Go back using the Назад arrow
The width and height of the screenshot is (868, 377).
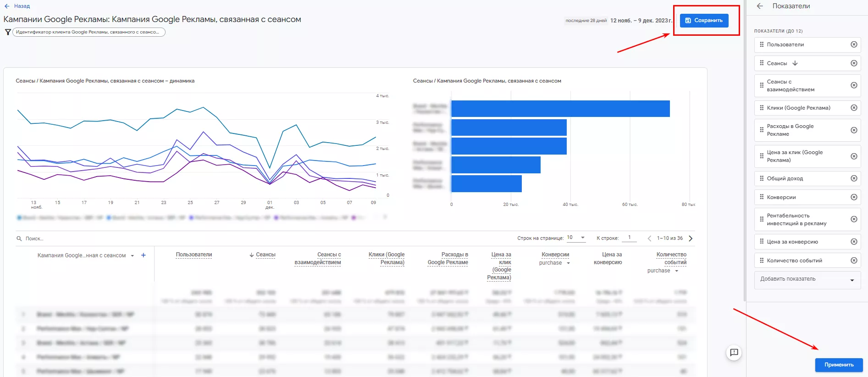[x=7, y=6]
